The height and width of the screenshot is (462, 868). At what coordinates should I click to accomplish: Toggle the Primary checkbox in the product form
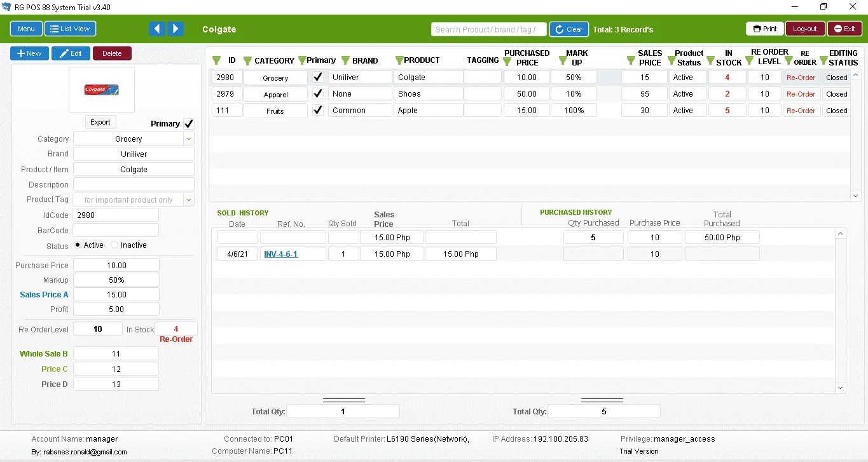pyautogui.click(x=189, y=124)
